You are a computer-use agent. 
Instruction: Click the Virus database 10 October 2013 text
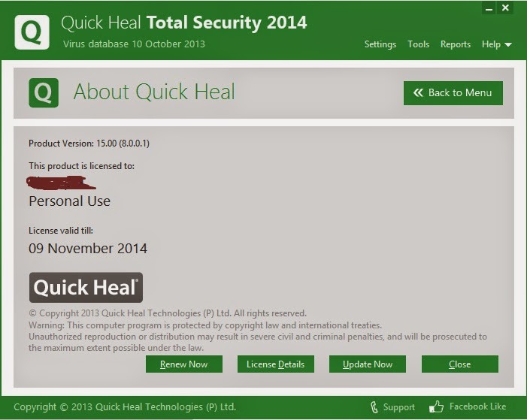(134, 44)
